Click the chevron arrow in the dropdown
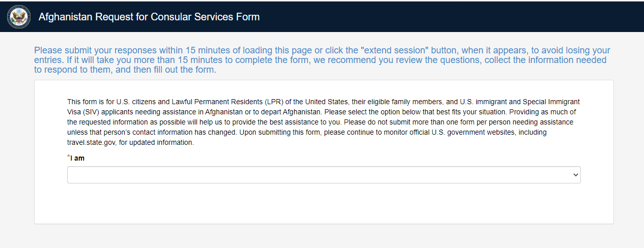This screenshot has width=644, height=248. [x=575, y=175]
